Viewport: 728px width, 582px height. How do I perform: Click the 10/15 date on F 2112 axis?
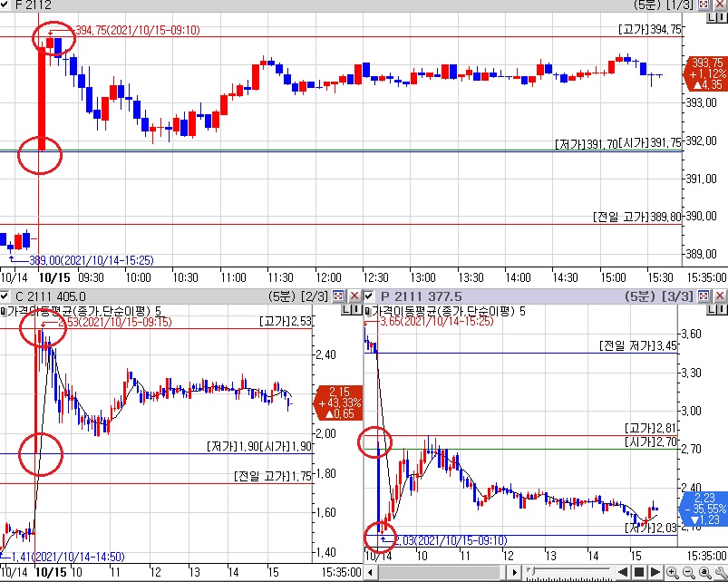(54, 278)
